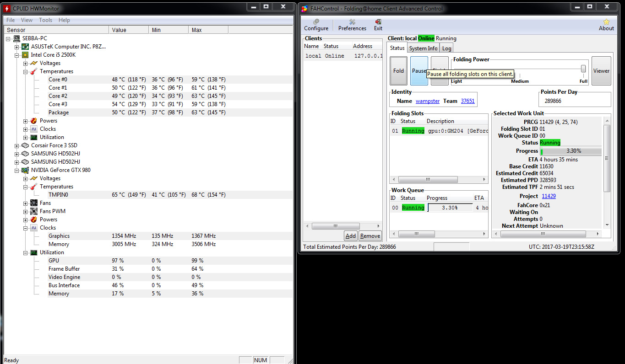Click the Fold button
This screenshot has height=364, width=625.
[398, 71]
